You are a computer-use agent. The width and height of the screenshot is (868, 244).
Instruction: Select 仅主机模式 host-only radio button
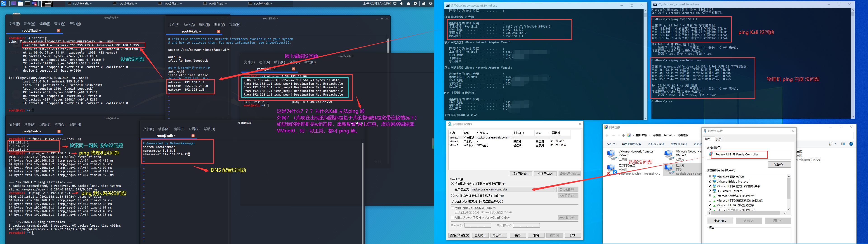(453, 201)
